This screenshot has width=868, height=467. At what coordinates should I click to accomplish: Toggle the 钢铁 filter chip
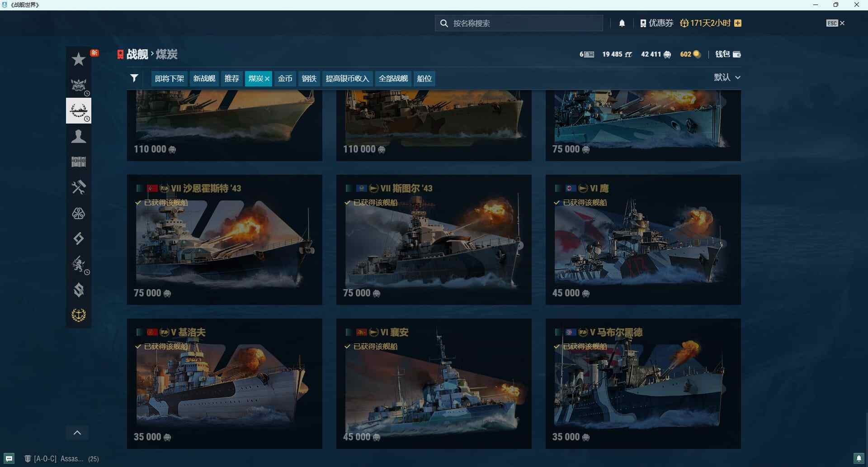click(x=309, y=78)
